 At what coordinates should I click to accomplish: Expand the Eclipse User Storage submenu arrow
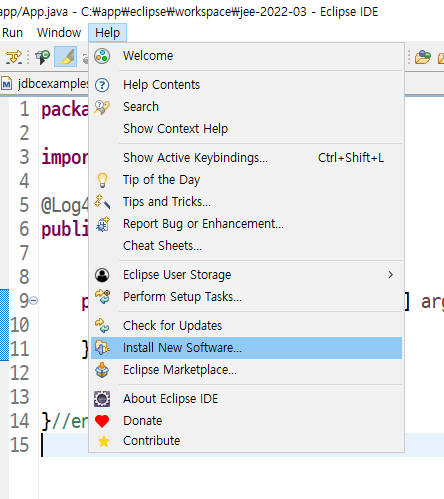[x=390, y=275]
